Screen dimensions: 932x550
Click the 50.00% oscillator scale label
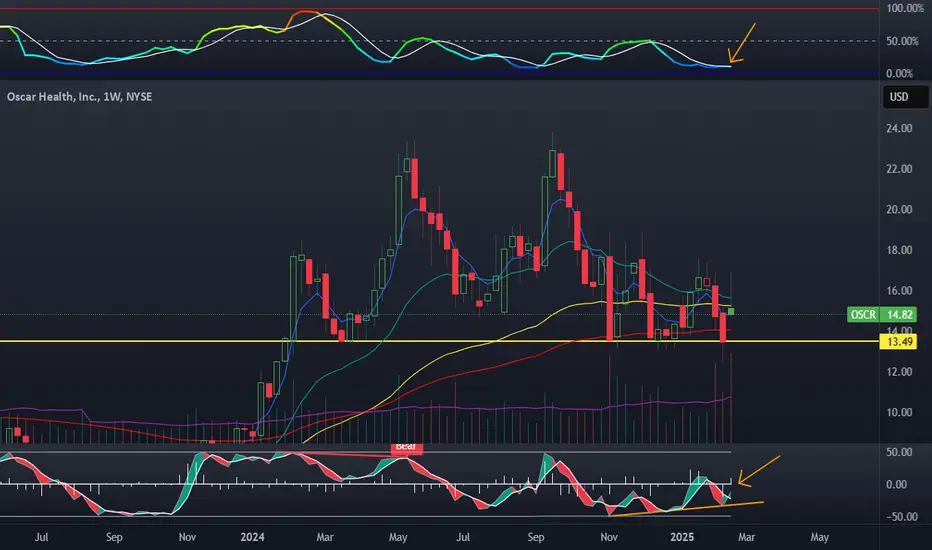(902, 41)
